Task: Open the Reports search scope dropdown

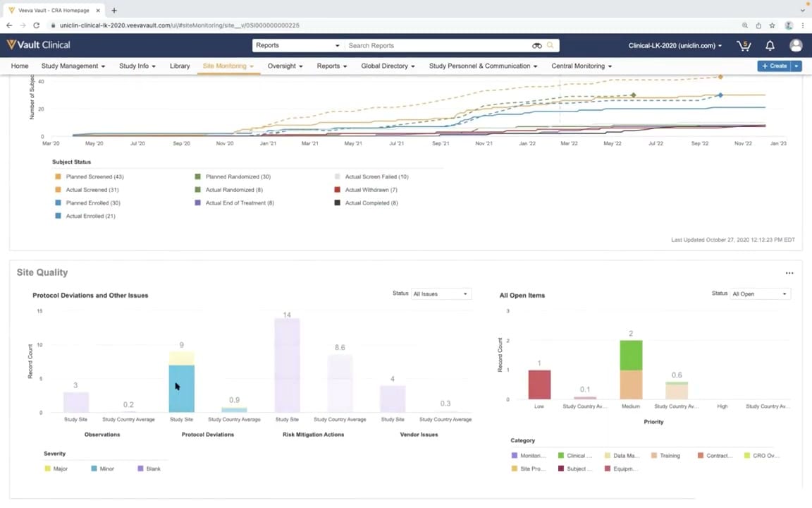Action: [x=297, y=46]
